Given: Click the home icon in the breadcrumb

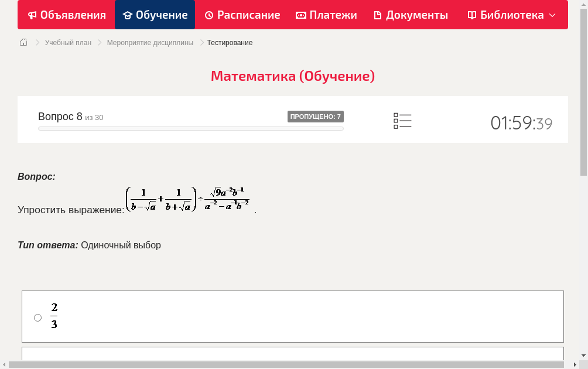Looking at the screenshot, I should [x=23, y=42].
